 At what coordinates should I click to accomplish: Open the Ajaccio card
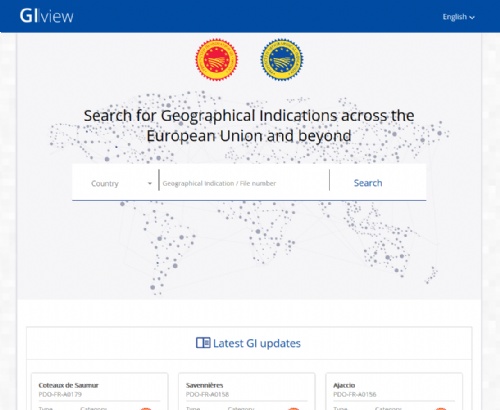tap(394, 391)
